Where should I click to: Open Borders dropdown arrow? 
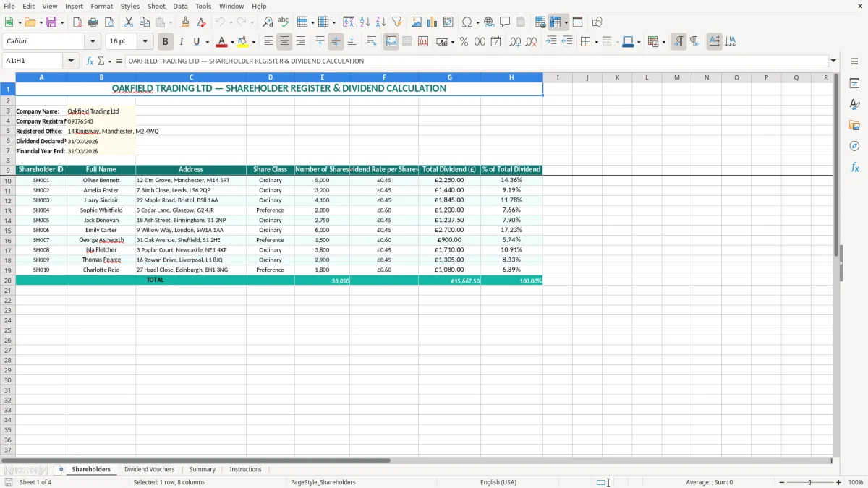596,42
